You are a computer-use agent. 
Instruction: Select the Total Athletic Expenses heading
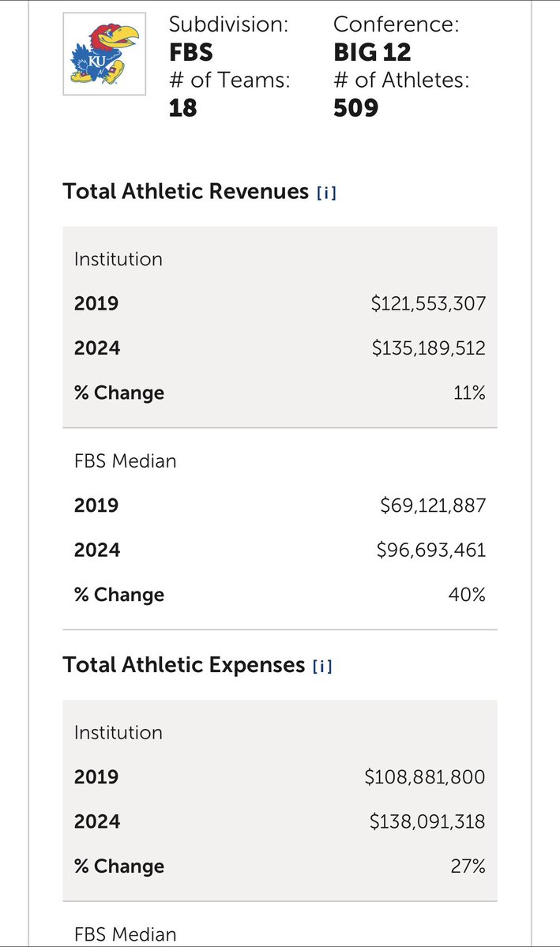click(184, 665)
